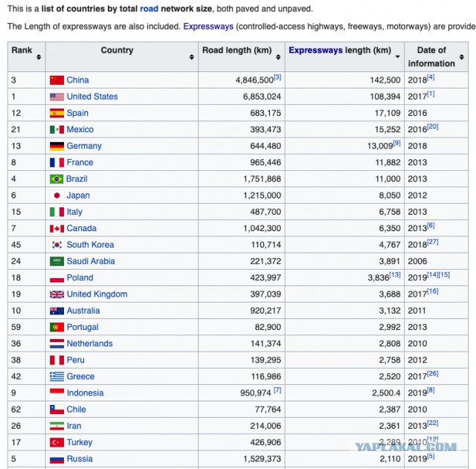Click the Poland flag icon
The image size is (476, 469).
tap(57, 278)
